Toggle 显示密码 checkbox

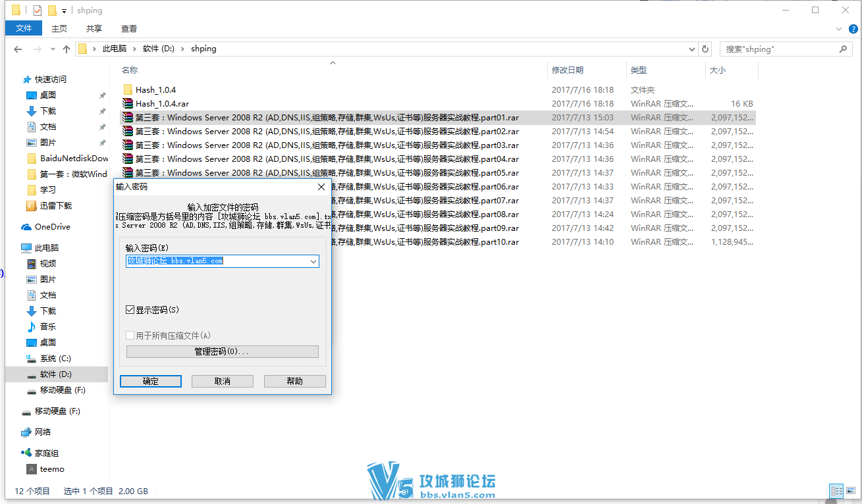pyautogui.click(x=130, y=310)
